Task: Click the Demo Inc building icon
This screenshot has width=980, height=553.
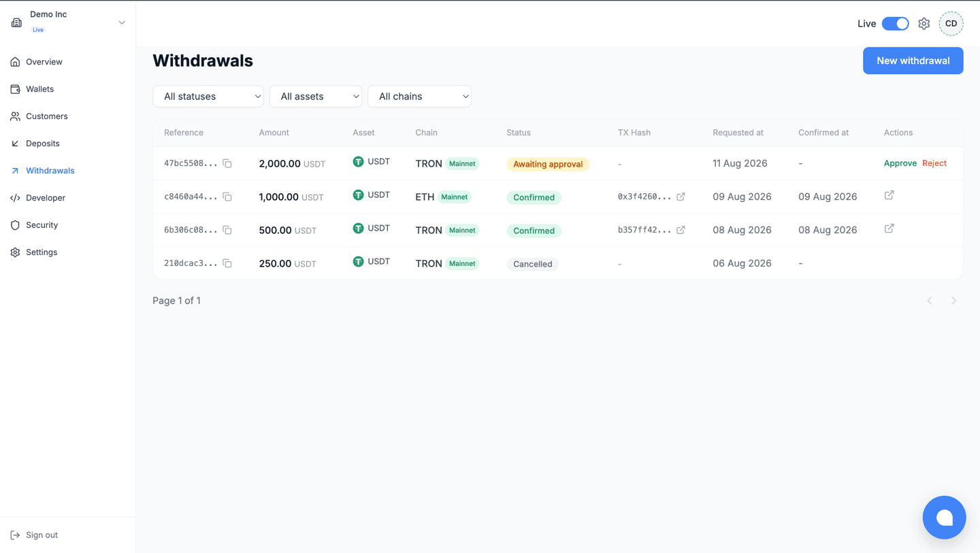Action: tap(16, 22)
